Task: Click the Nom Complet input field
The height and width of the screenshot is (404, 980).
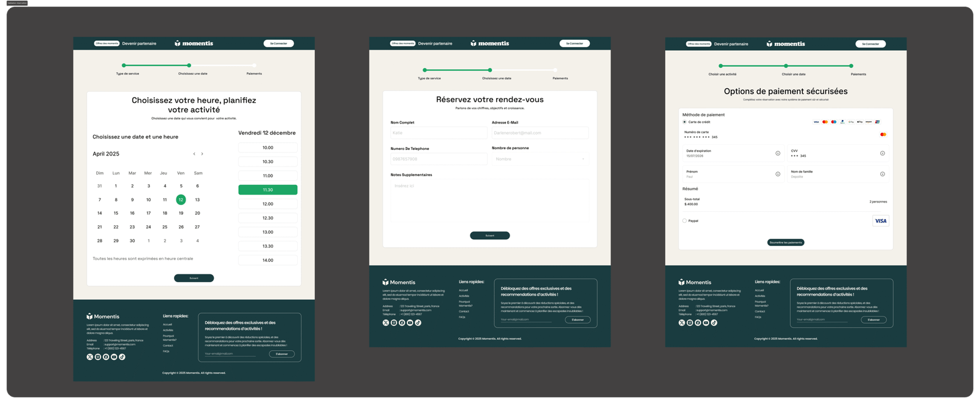Action: click(x=439, y=133)
